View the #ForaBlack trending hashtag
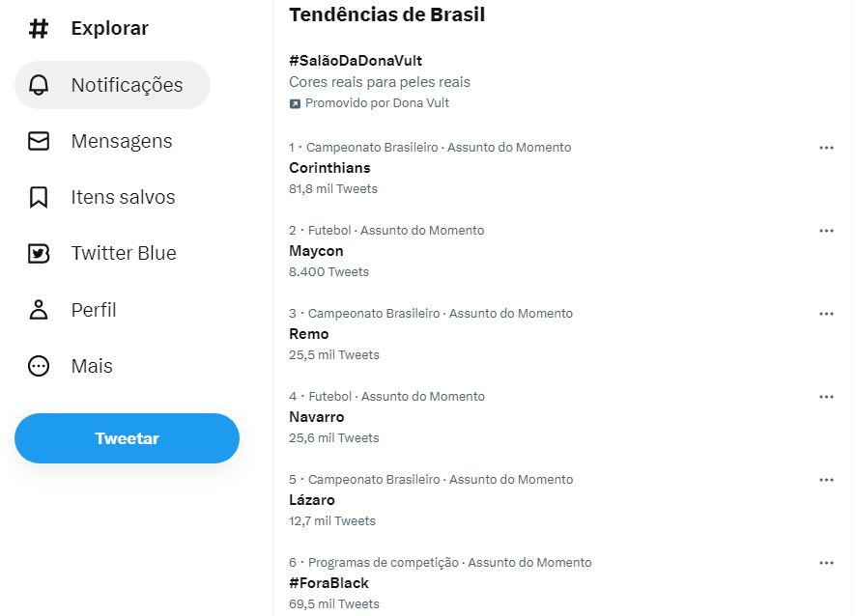 click(x=328, y=583)
